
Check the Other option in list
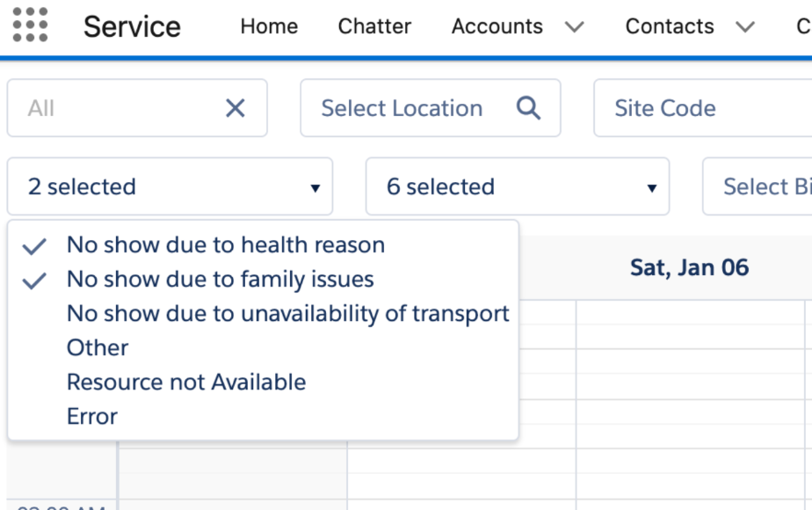[98, 348]
